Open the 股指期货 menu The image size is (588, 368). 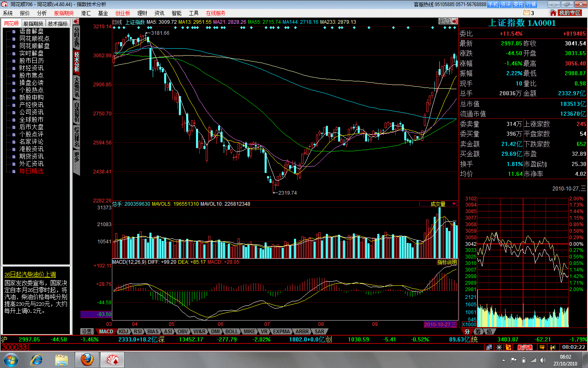[x=64, y=13]
